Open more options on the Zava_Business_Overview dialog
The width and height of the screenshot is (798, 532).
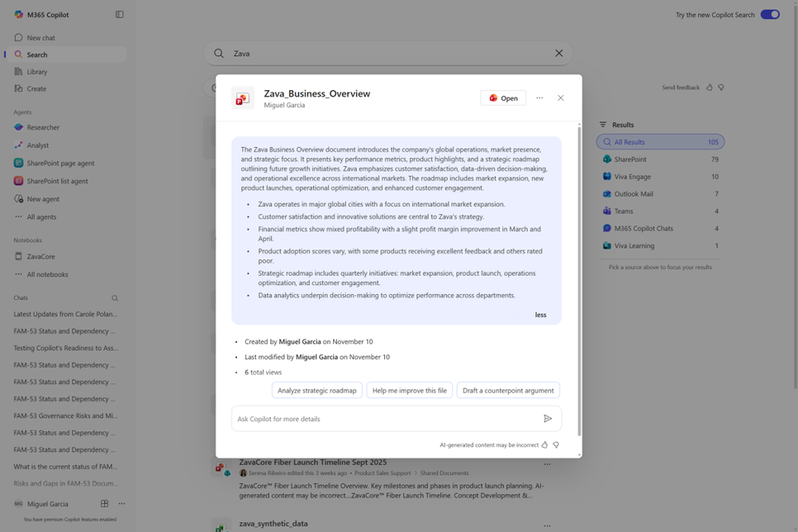pos(539,97)
